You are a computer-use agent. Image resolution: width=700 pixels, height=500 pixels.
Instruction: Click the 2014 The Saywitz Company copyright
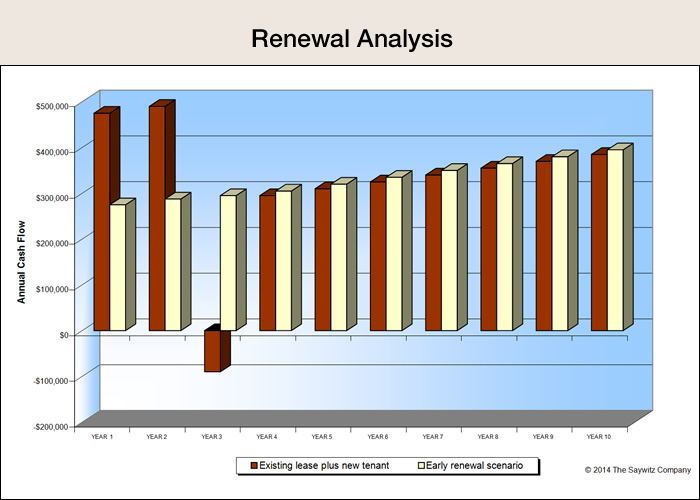638,470
